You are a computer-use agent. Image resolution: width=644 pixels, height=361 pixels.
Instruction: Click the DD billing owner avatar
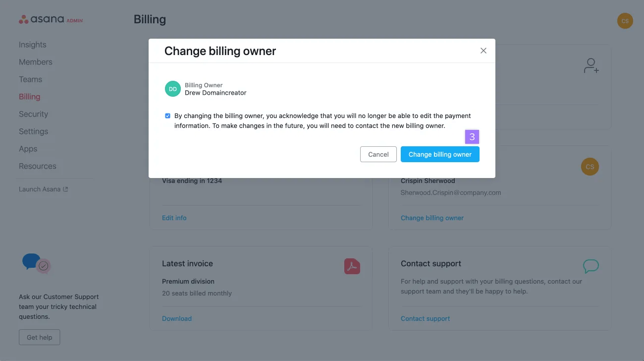pyautogui.click(x=173, y=89)
